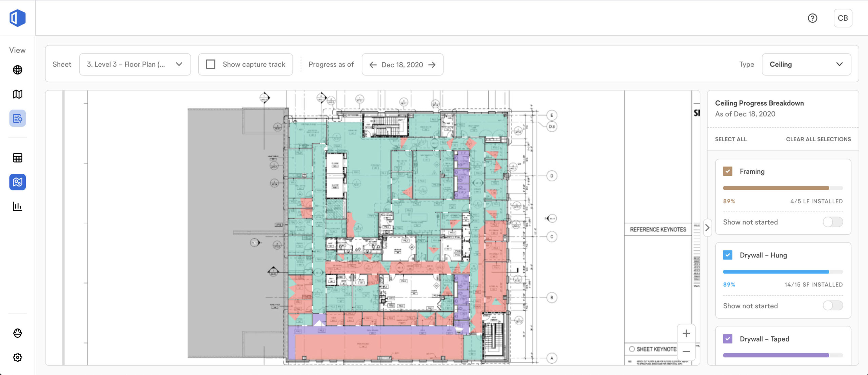Screen dimensions: 868x375
Task: Collapse the progress breakdown side panel
Action: pos(707,228)
